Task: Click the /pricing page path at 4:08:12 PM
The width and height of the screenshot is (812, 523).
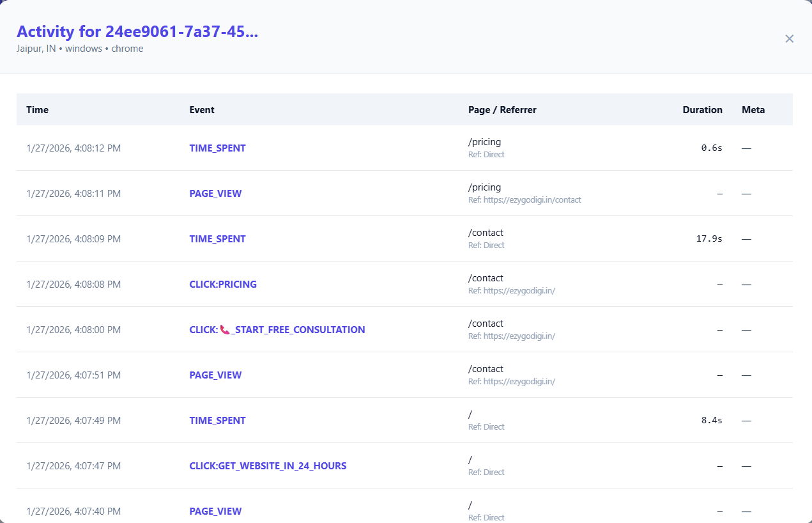Action: pyautogui.click(x=484, y=141)
